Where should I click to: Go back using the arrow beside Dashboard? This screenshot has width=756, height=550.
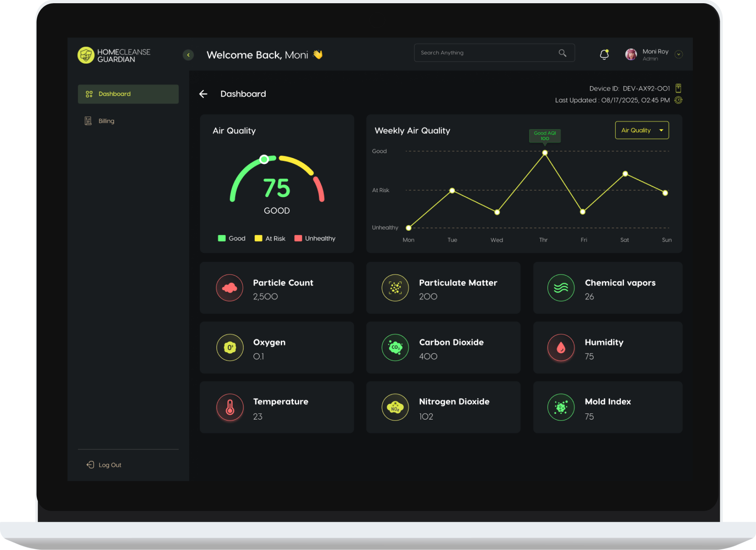(x=204, y=94)
